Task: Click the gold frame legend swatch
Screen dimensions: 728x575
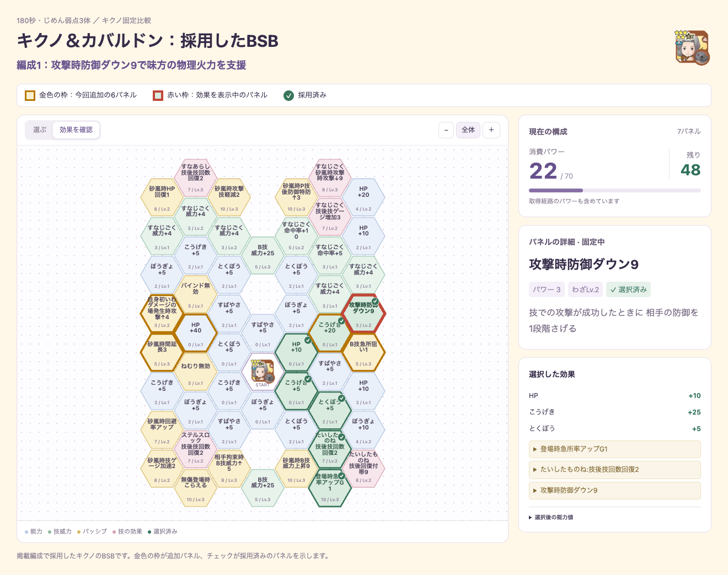Action: tap(30, 95)
